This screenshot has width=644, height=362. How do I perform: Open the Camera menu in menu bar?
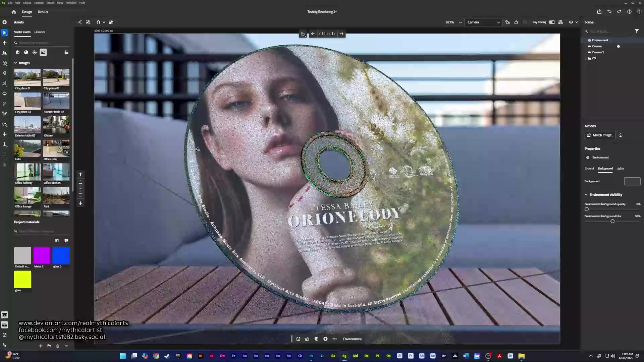pos(39,3)
